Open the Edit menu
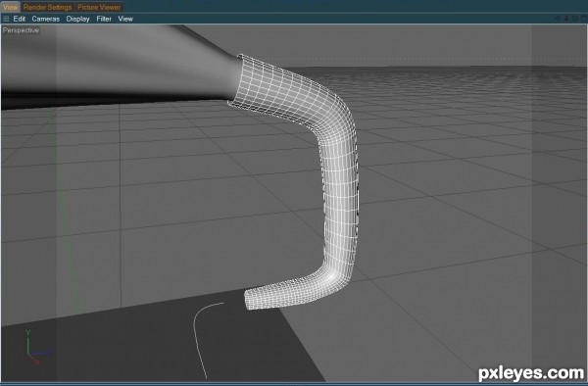588x386 pixels. pos(20,19)
